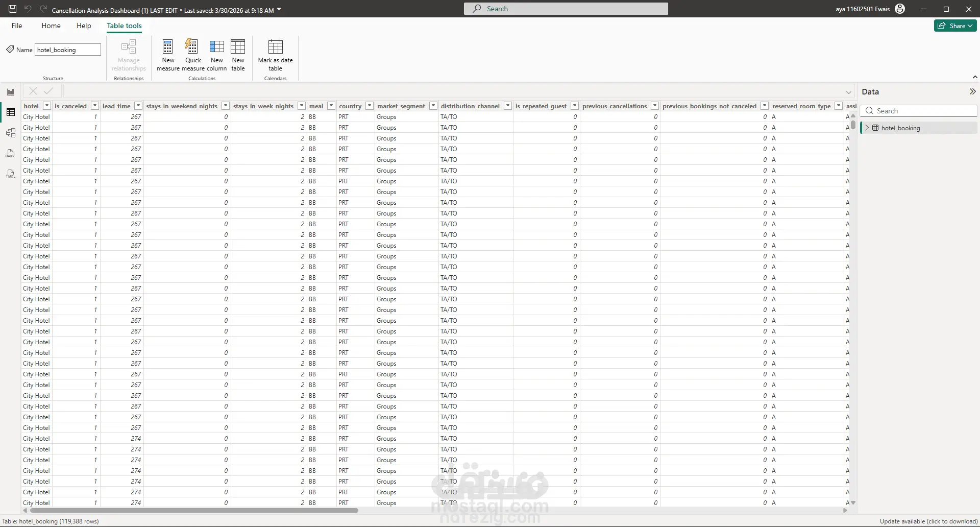This screenshot has height=527, width=980.
Task: Click the Redo arrow icon
Action: pos(43,9)
